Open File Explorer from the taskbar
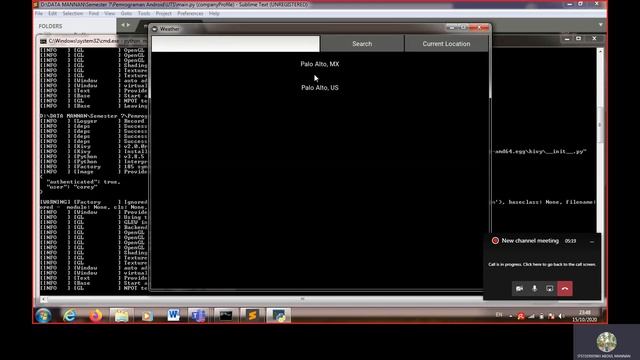The width and height of the screenshot is (640, 360). [x=121, y=316]
